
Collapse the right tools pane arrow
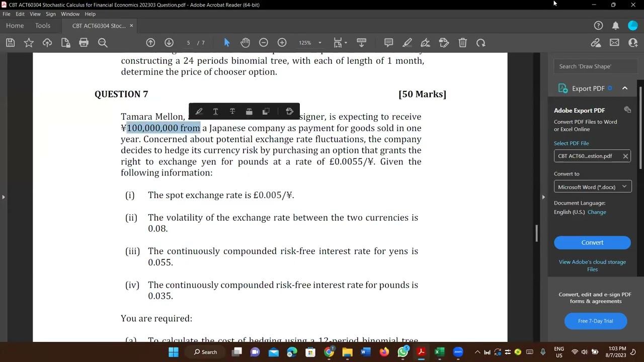pos(543,197)
